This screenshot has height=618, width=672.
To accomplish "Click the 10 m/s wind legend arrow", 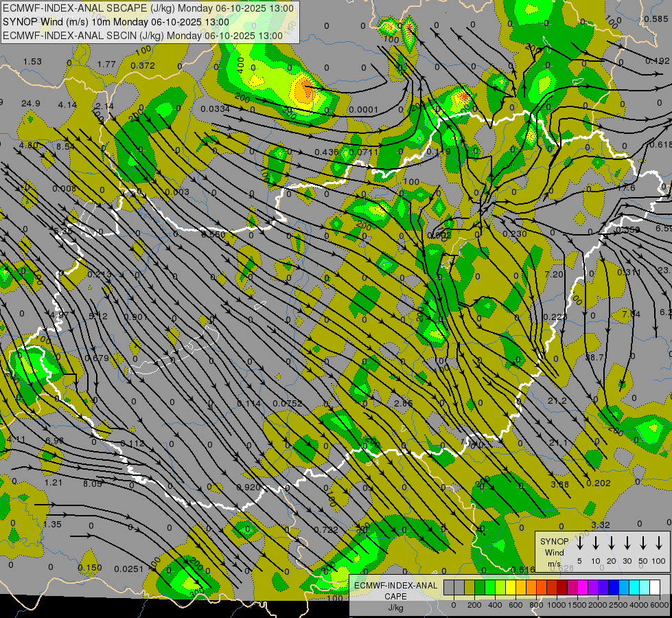I will [596, 543].
